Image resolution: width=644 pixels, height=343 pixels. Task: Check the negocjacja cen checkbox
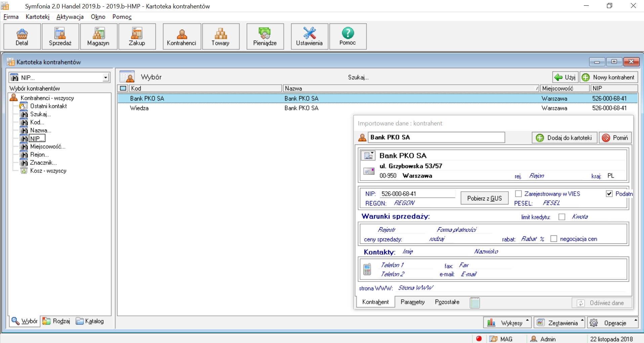[554, 239]
